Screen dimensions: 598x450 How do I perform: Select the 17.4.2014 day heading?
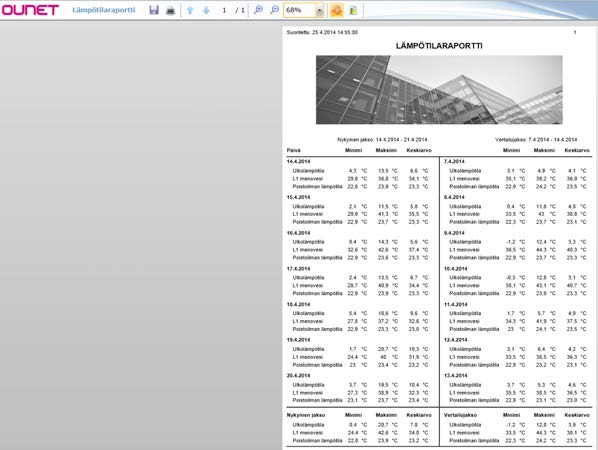298,268
